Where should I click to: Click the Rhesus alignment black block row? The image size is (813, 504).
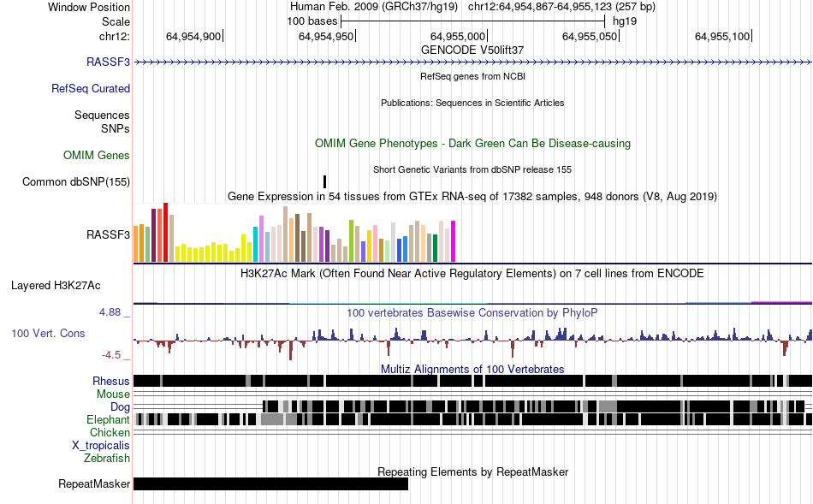pyautogui.click(x=473, y=381)
